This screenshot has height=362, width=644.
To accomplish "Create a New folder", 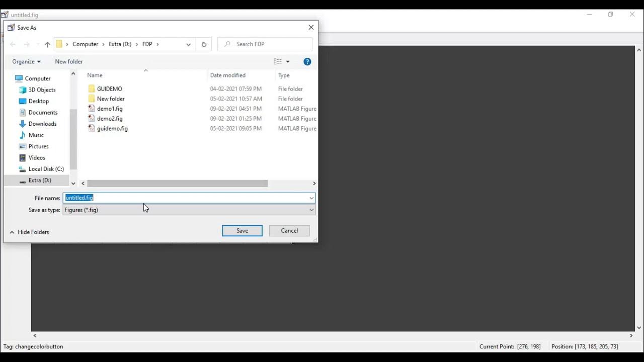I will click(69, 61).
